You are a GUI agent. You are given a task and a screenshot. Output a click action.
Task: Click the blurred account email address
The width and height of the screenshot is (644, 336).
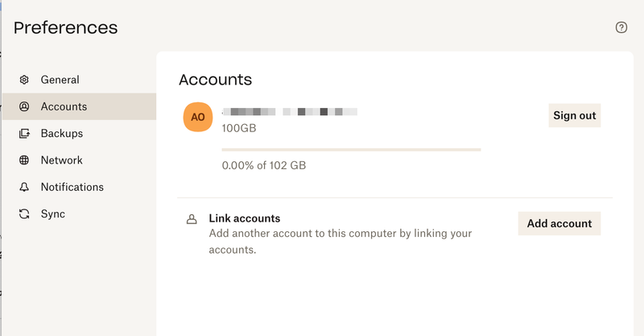pyautogui.click(x=290, y=110)
